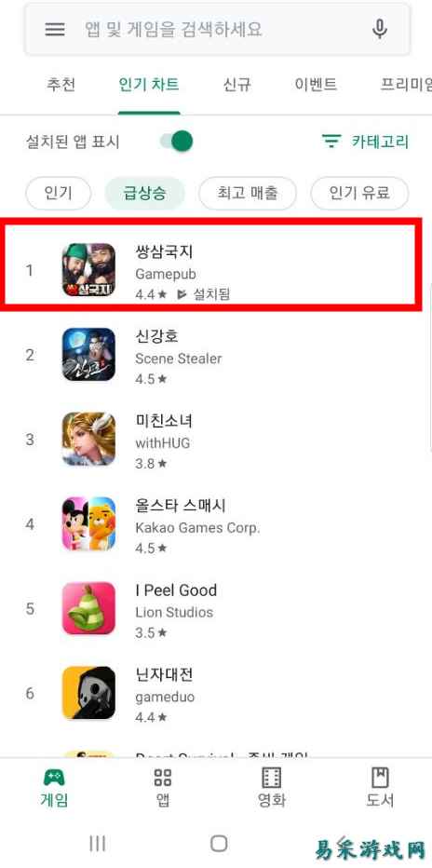Open the I Peel Good listing
Screen dimensions: 432x868
click(216, 608)
